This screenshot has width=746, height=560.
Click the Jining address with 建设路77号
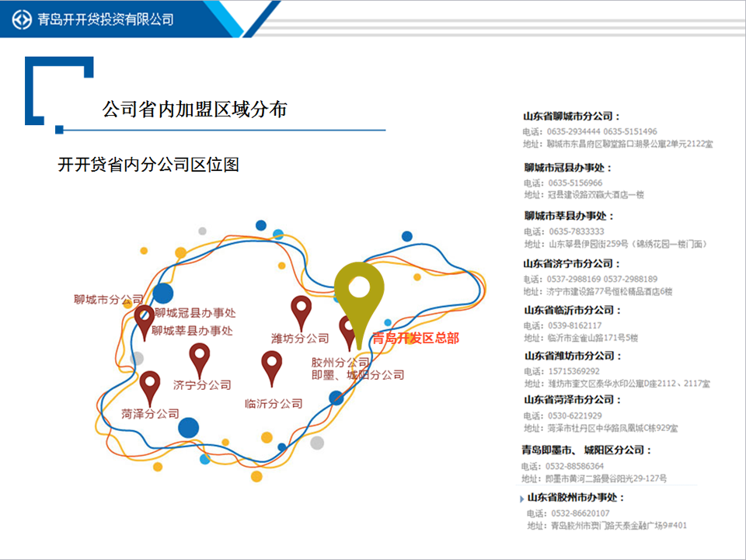tap(598, 292)
